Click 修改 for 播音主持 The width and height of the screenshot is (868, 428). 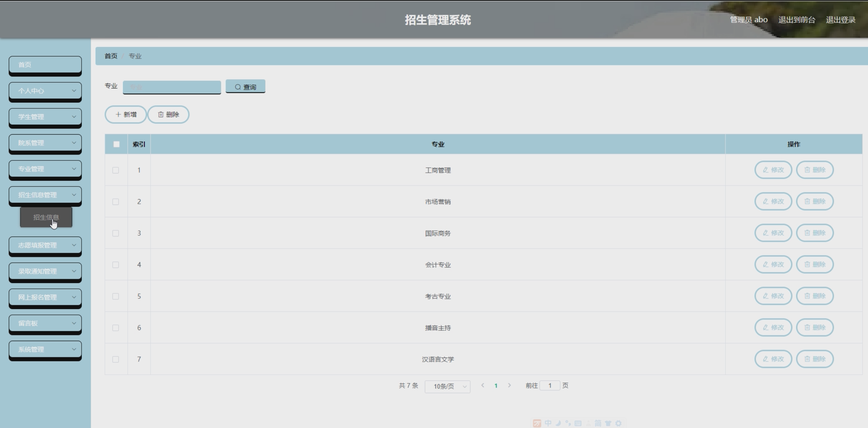point(773,328)
